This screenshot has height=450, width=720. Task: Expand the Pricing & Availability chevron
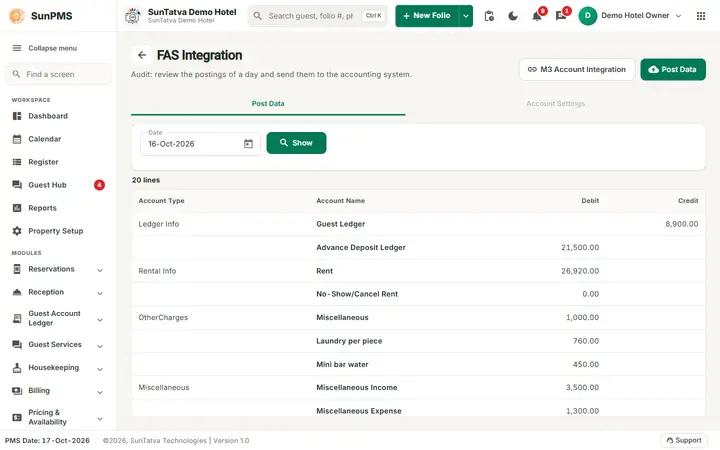tap(100, 419)
